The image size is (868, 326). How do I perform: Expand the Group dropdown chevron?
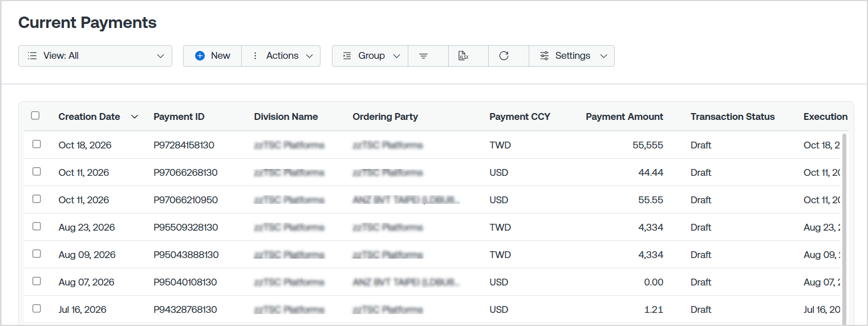(x=397, y=56)
